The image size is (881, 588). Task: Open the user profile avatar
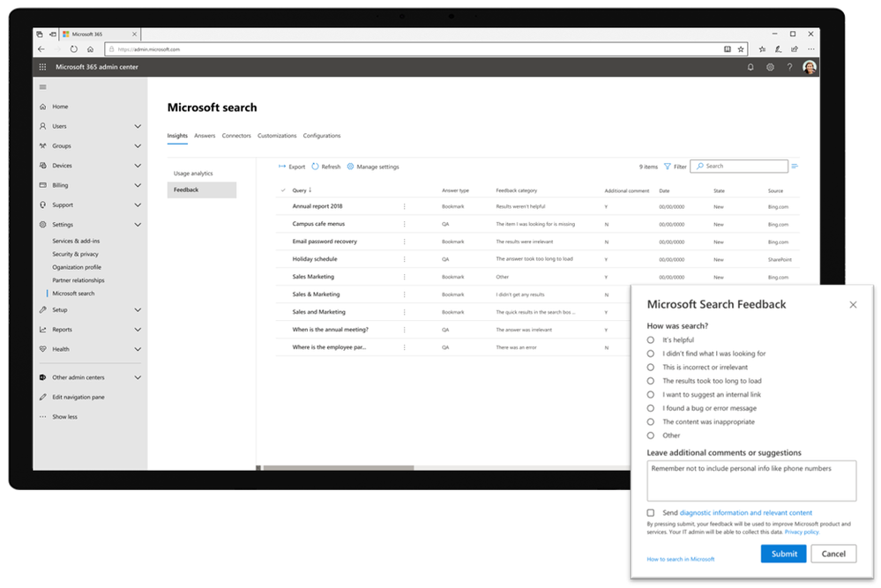point(809,67)
